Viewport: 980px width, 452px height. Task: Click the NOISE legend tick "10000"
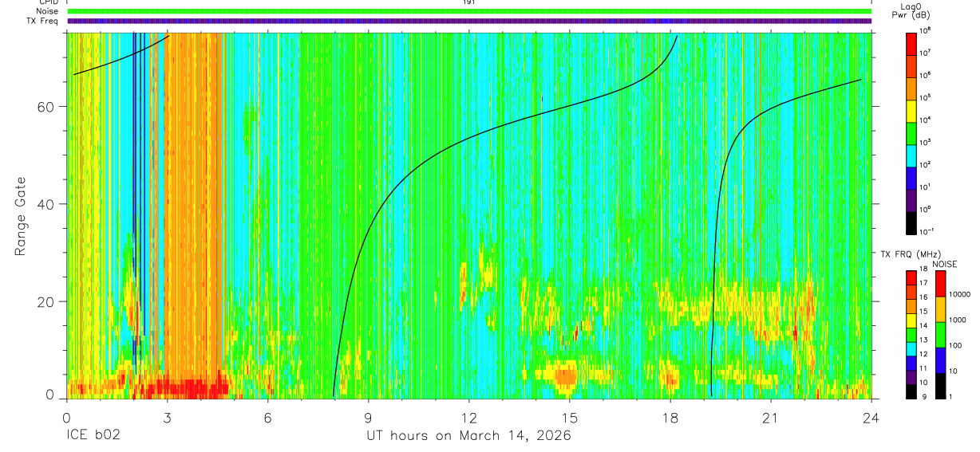coord(961,293)
